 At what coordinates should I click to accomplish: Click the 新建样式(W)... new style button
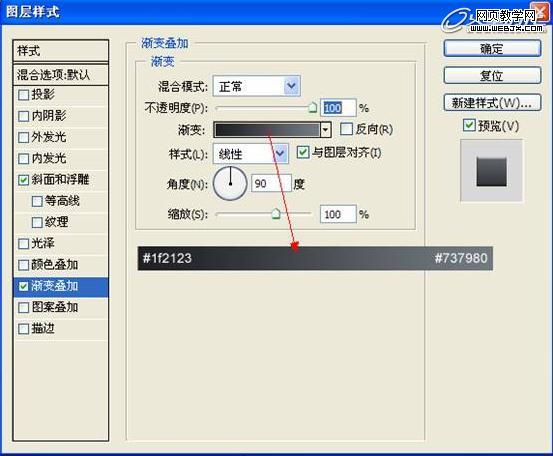pyautogui.click(x=492, y=103)
